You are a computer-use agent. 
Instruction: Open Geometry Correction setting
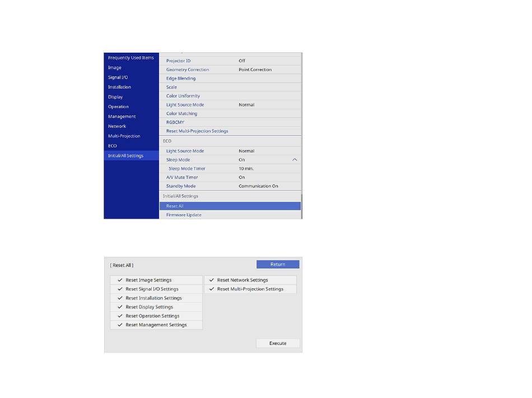[x=230, y=70]
